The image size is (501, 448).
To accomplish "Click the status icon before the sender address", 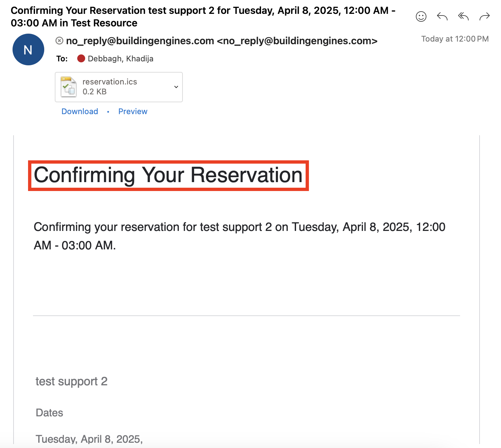I will coord(59,41).
